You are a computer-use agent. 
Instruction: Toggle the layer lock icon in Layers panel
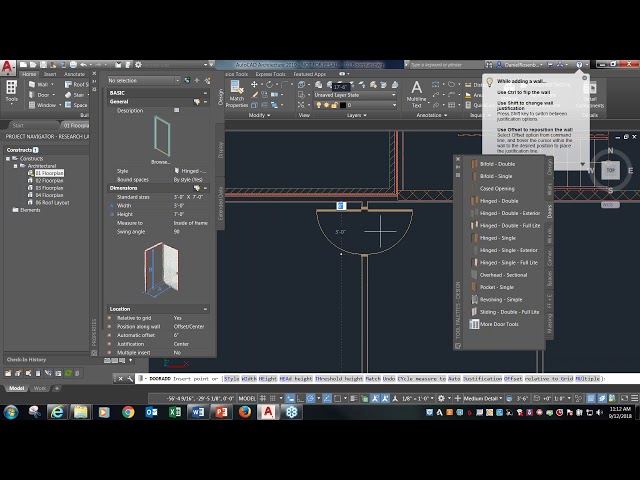tap(334, 105)
